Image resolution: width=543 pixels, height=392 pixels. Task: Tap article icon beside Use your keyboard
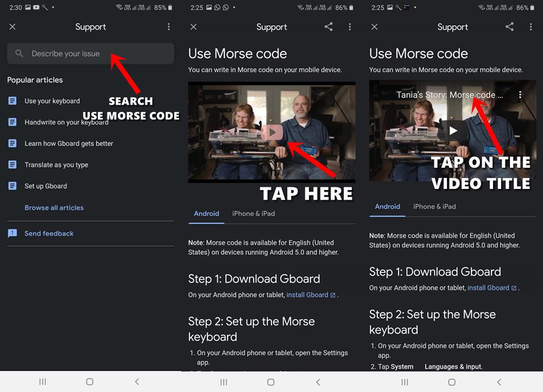click(x=12, y=101)
